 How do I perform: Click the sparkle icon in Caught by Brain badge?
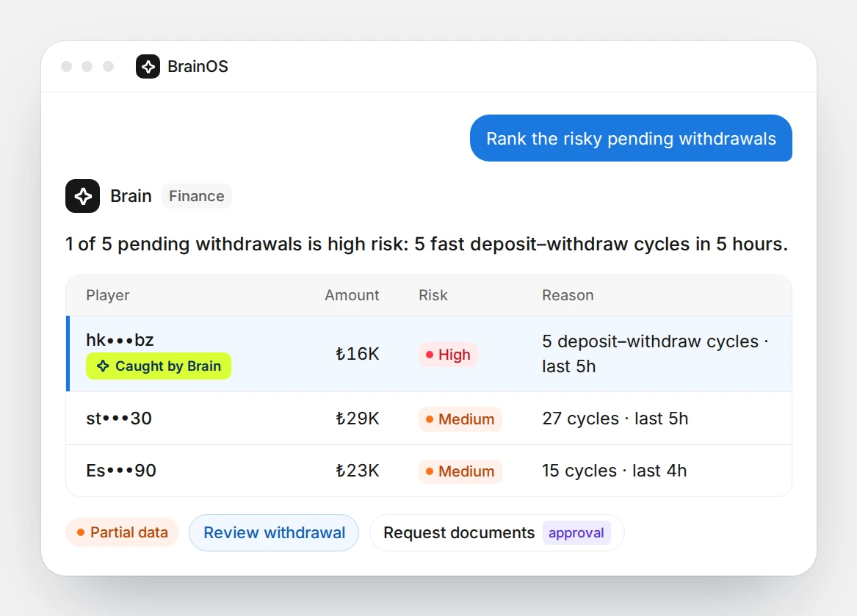[x=103, y=366]
